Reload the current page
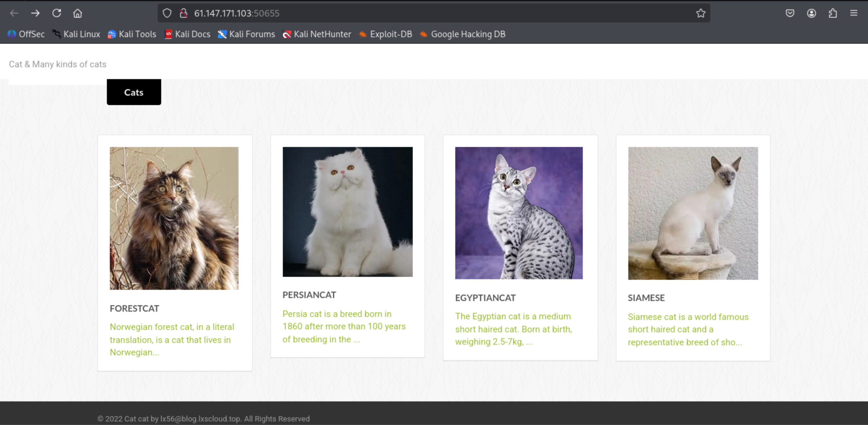 click(57, 13)
